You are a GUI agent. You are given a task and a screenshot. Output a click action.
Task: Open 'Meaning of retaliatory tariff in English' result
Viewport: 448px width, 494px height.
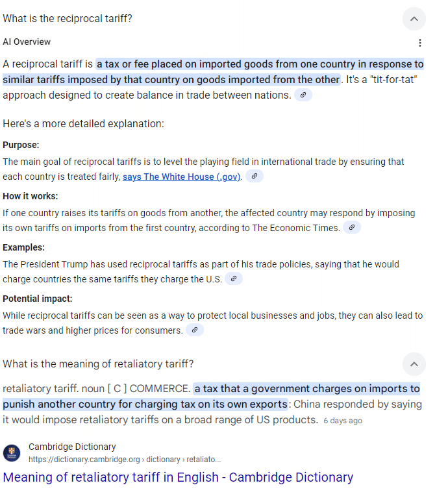coord(178,477)
